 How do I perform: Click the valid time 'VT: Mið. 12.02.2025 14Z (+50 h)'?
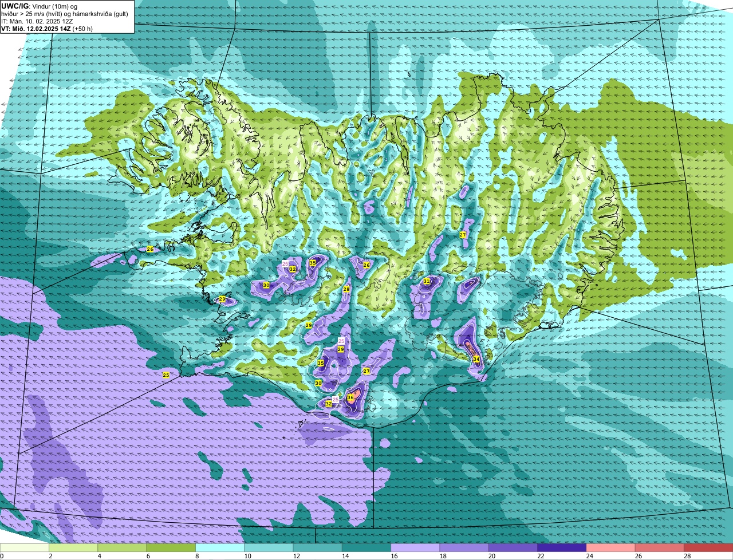pos(47,29)
